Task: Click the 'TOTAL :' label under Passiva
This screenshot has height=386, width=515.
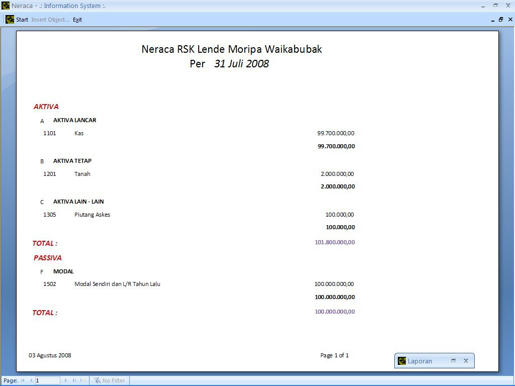Action: [x=45, y=313]
